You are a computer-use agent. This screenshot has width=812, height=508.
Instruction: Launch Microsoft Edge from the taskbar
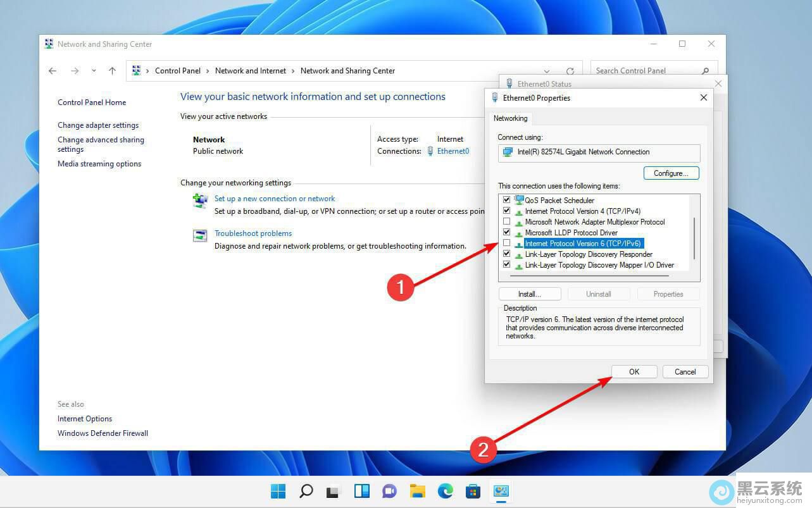click(x=445, y=491)
